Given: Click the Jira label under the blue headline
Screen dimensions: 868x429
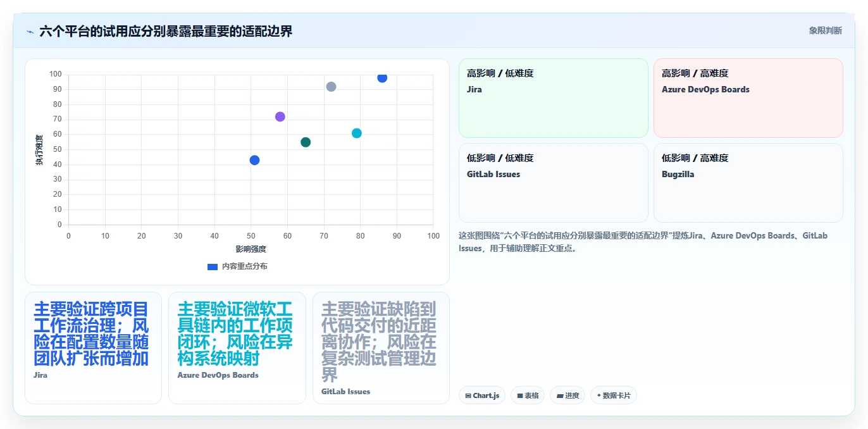Looking at the screenshot, I should pyautogui.click(x=40, y=375).
